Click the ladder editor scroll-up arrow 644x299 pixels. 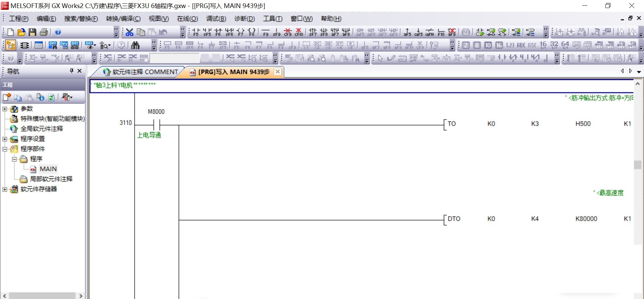coord(638,84)
